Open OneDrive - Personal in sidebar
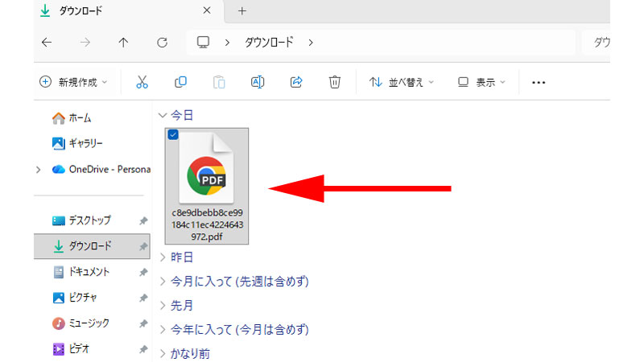Screen dimensions: 644x362 (x=101, y=169)
